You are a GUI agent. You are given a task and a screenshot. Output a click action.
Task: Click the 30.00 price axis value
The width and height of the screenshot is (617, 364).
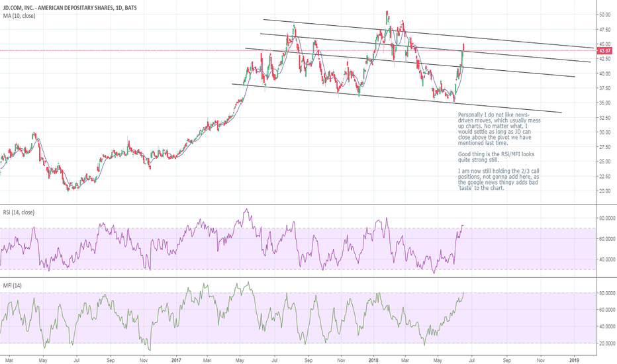(x=605, y=132)
